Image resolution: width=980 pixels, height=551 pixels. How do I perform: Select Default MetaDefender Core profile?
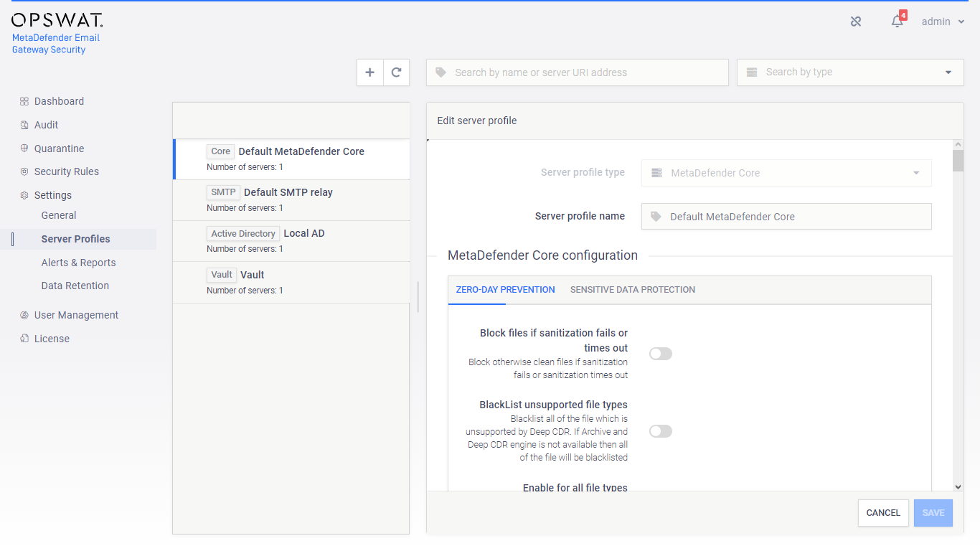[291, 159]
